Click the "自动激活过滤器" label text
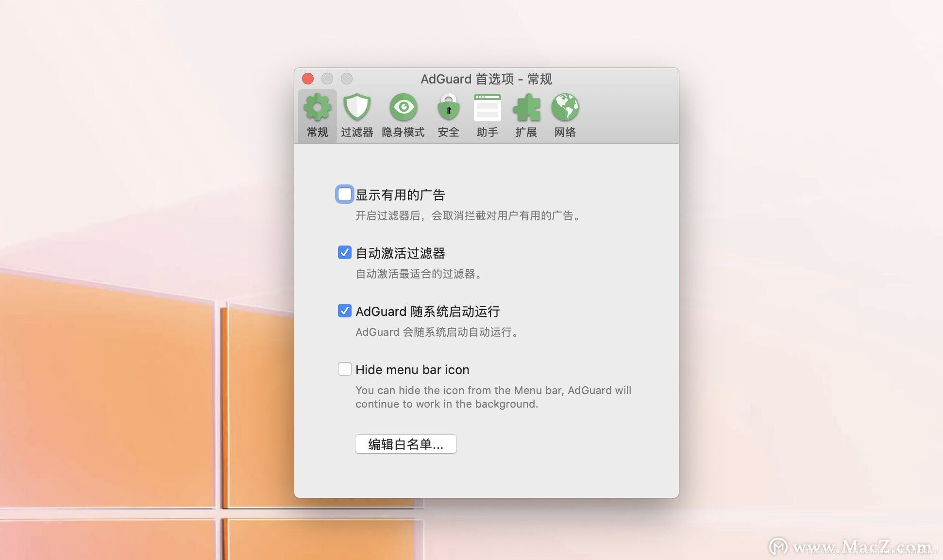The width and height of the screenshot is (943, 560). point(400,253)
